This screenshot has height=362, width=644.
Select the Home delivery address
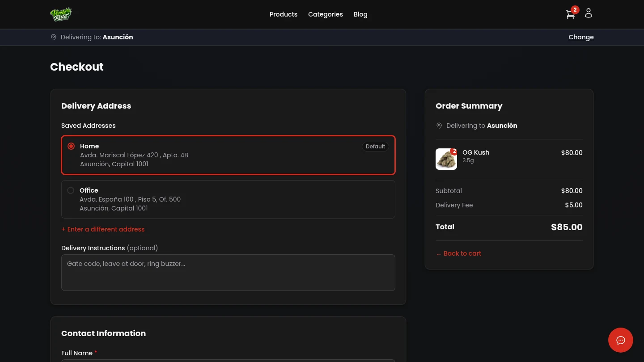pyautogui.click(x=71, y=146)
